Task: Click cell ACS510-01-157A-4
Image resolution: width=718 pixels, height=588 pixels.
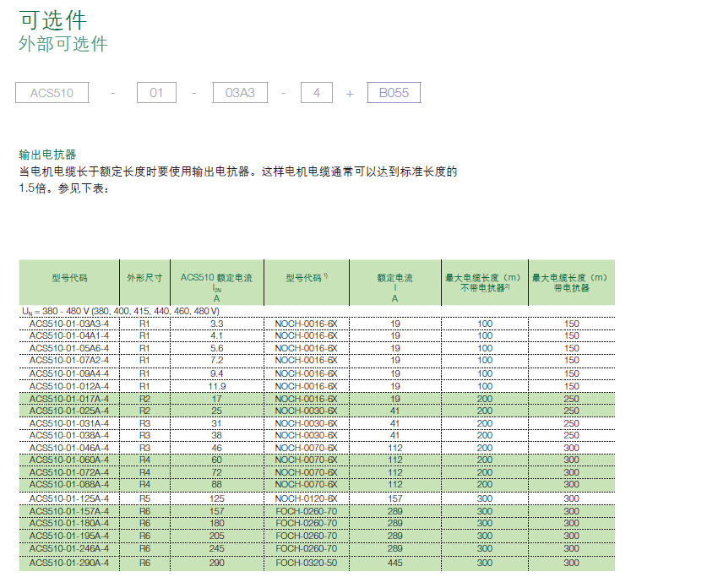Action: click(69, 511)
